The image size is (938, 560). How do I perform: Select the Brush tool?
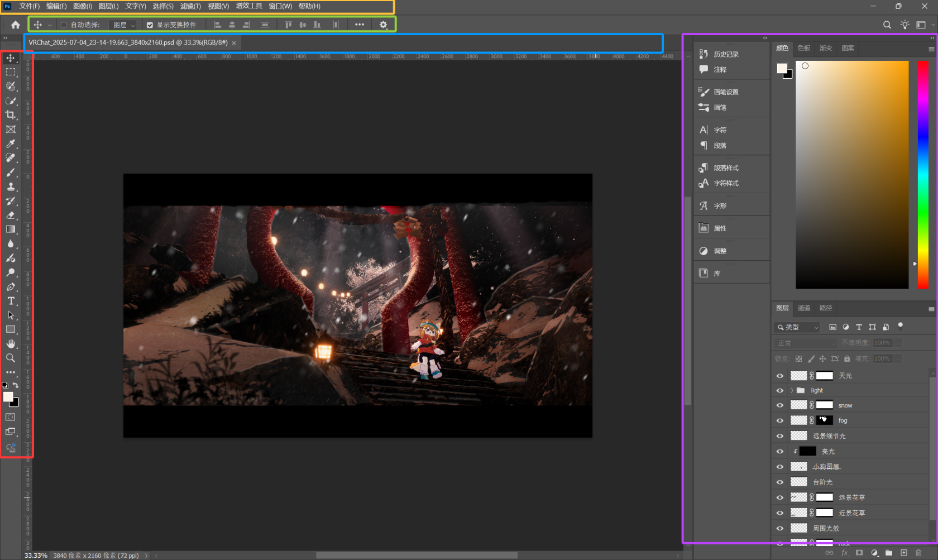11,172
